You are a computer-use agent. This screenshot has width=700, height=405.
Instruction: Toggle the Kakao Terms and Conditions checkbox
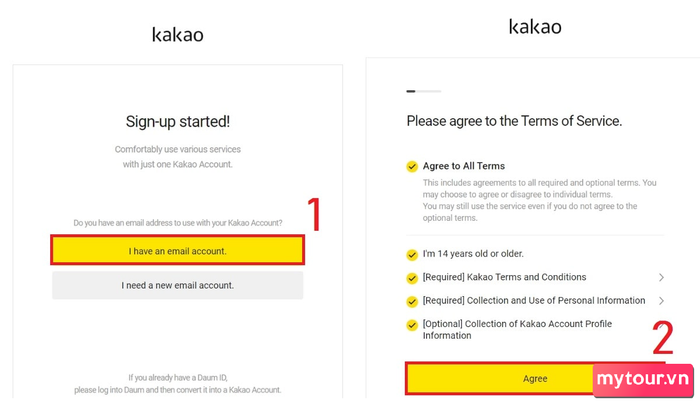point(412,277)
